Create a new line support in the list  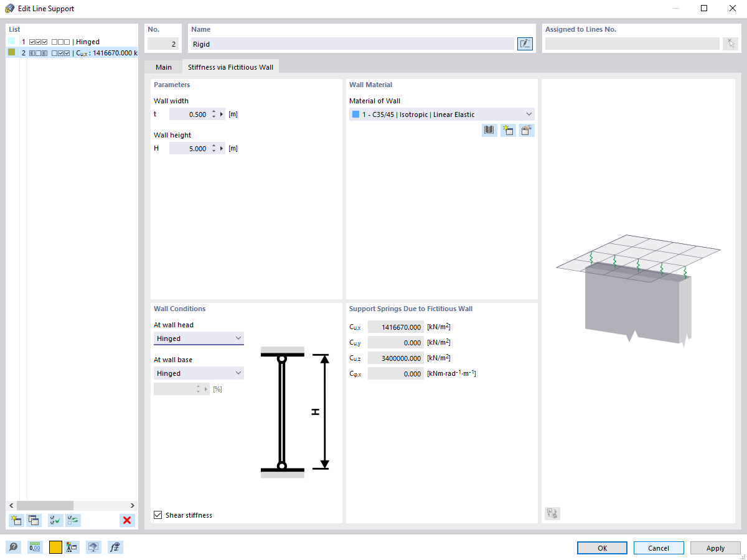(16, 520)
